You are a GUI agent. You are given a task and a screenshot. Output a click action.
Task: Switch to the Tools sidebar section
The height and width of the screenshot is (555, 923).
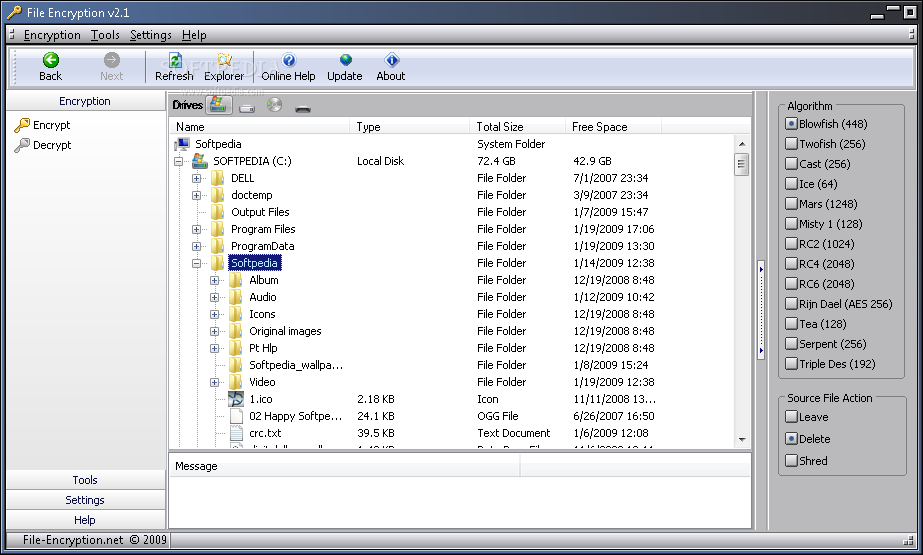click(x=85, y=480)
